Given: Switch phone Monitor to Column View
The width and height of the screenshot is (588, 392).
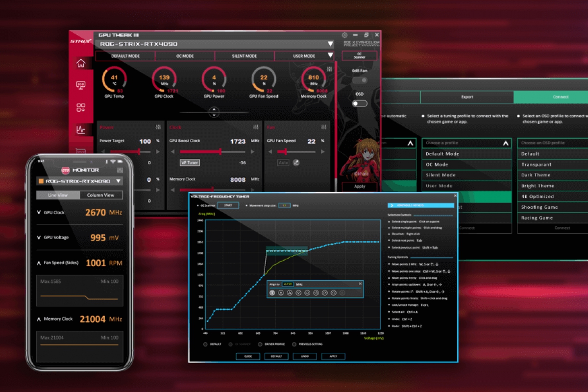Looking at the screenshot, I should [x=101, y=195].
